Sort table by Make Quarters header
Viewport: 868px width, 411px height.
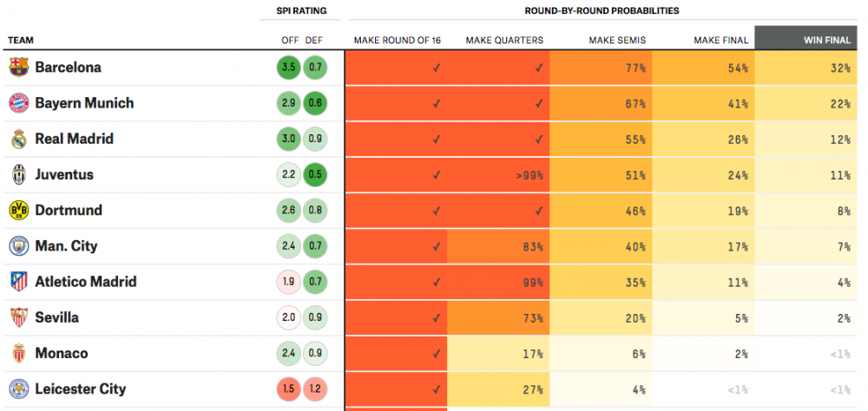(504, 41)
